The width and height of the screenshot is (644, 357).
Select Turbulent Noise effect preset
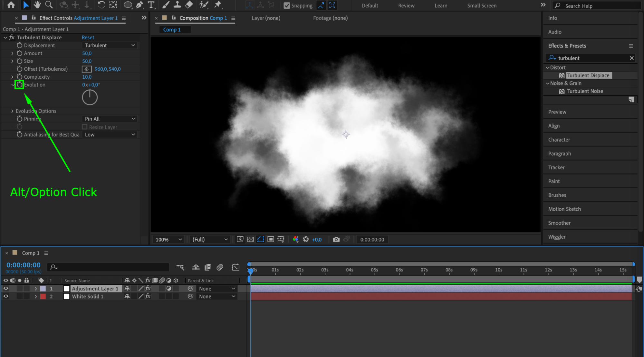(585, 91)
